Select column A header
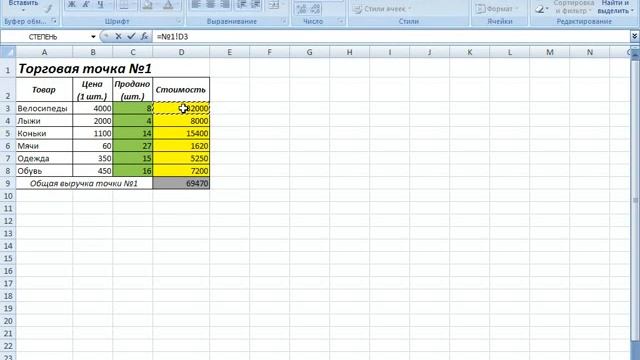 point(44,52)
